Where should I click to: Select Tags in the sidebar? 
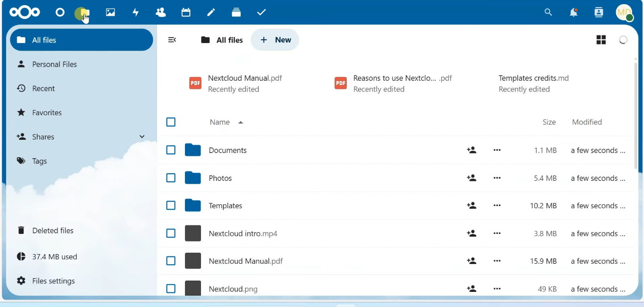[x=82, y=162]
